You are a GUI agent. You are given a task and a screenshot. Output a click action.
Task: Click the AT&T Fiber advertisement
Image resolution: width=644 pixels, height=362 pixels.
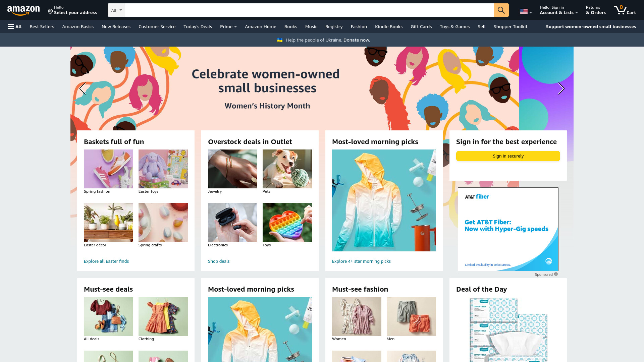pyautogui.click(x=508, y=229)
